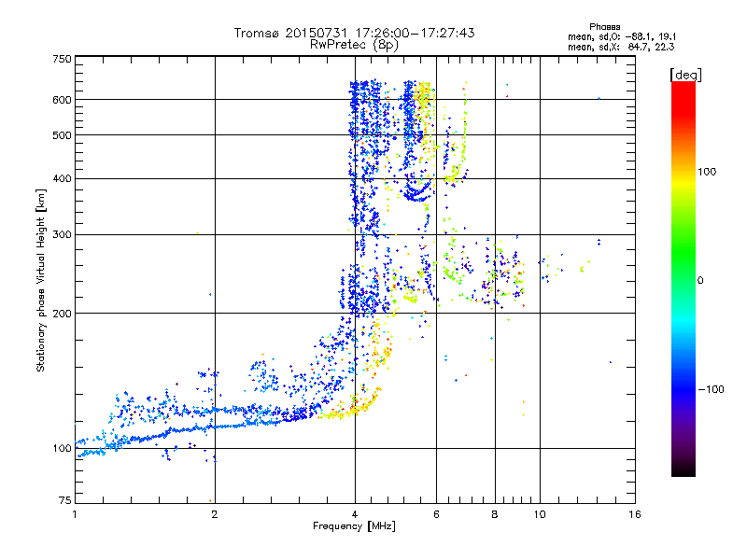Image resolution: width=747 pixels, height=560 pixels.
Task: Click the y-axis label '500'
Action: (x=62, y=135)
